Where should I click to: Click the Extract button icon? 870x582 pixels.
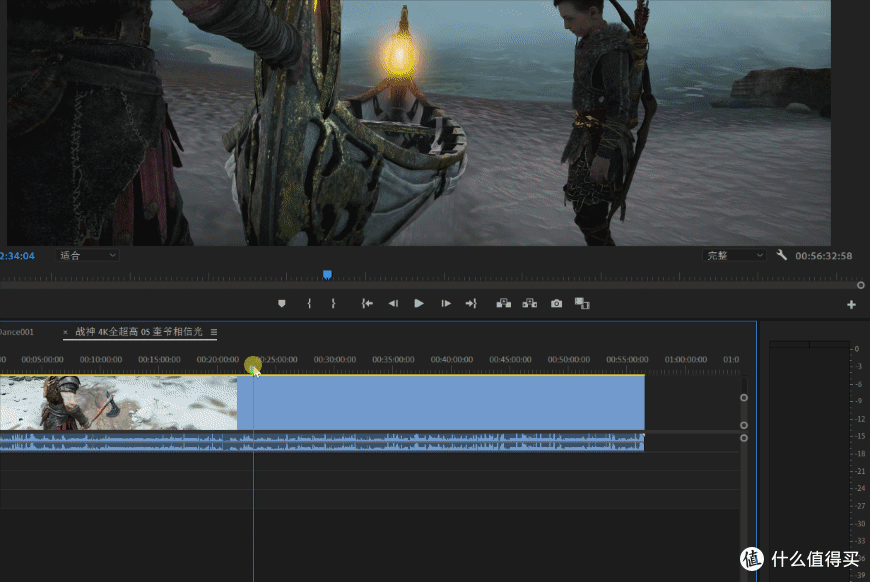point(529,303)
